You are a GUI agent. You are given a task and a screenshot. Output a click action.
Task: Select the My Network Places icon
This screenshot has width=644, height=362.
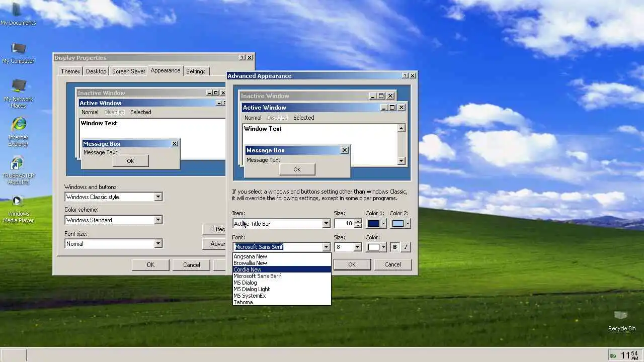(x=18, y=94)
